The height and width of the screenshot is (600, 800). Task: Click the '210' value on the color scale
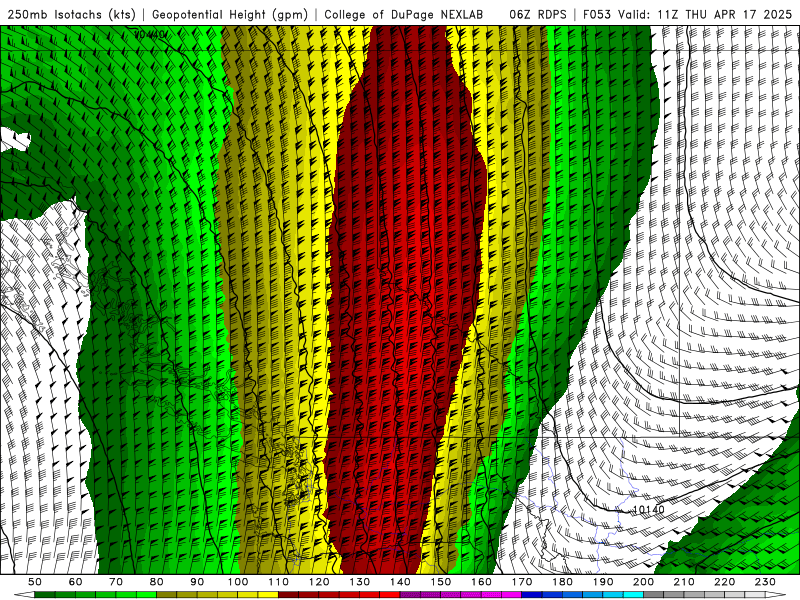pos(685,582)
